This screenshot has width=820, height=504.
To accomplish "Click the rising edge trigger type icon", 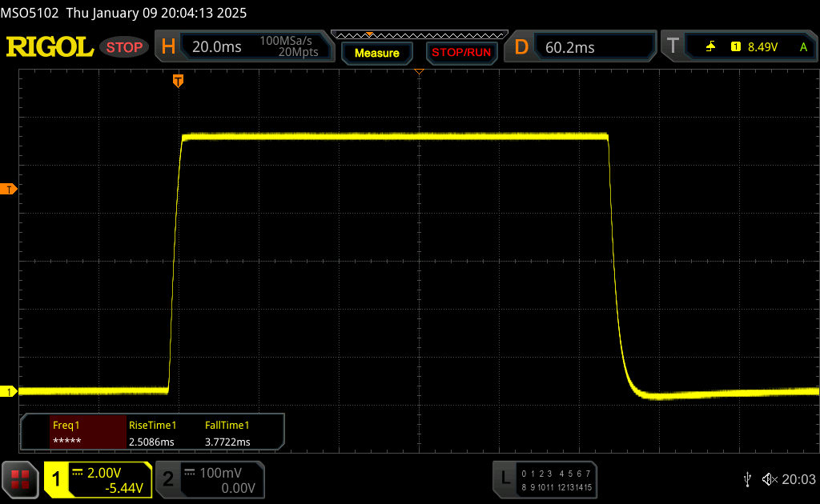I will (710, 47).
